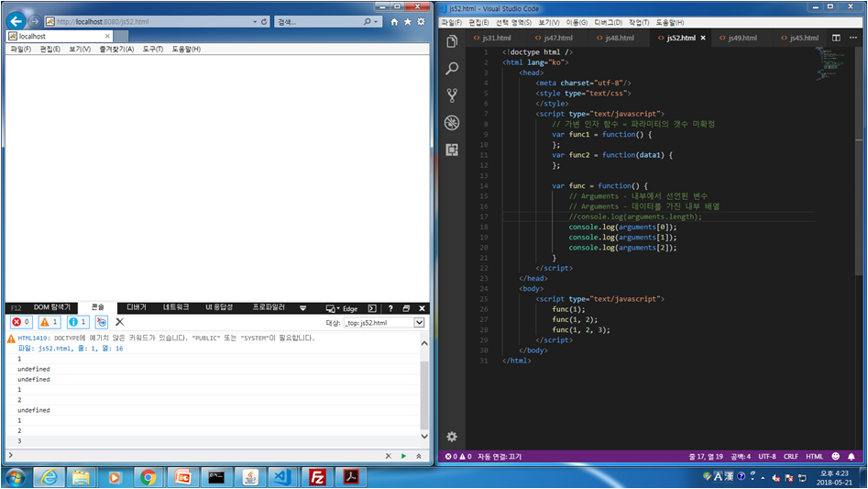Toggle warning messages filter in console
The image size is (868, 489).
(49, 322)
